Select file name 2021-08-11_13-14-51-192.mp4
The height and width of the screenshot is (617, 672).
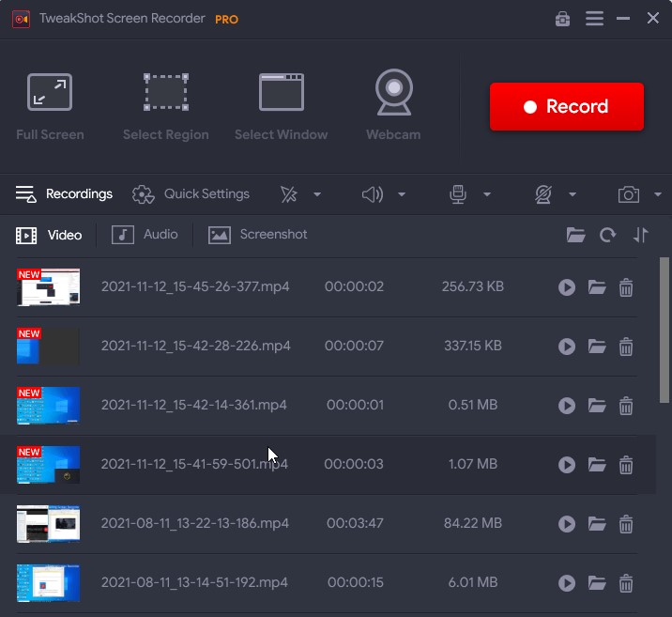click(194, 582)
